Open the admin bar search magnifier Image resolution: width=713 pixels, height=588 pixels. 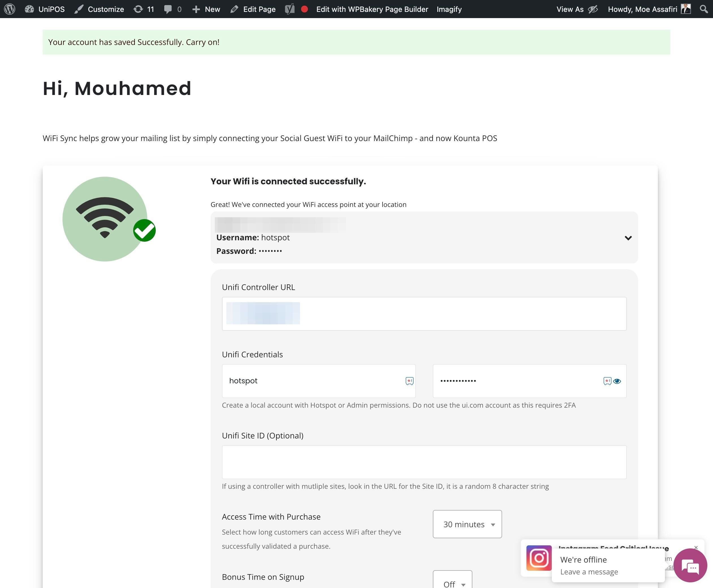tap(703, 9)
